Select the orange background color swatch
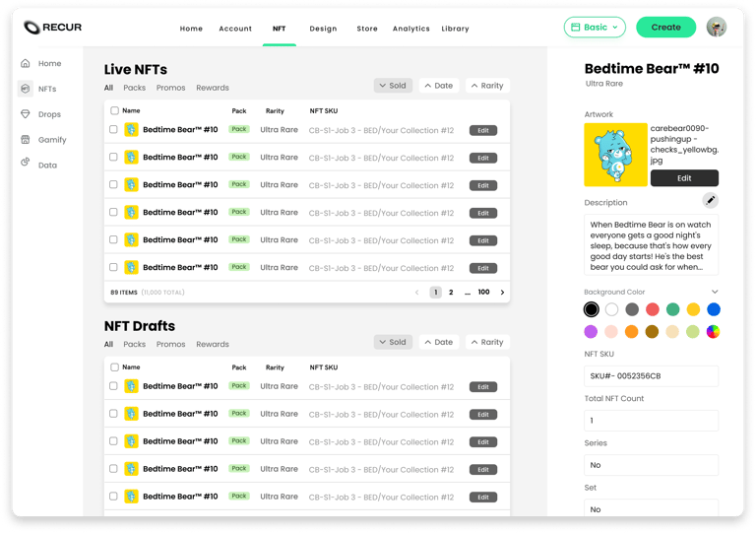Screen dimensions: 756x533 (632, 331)
